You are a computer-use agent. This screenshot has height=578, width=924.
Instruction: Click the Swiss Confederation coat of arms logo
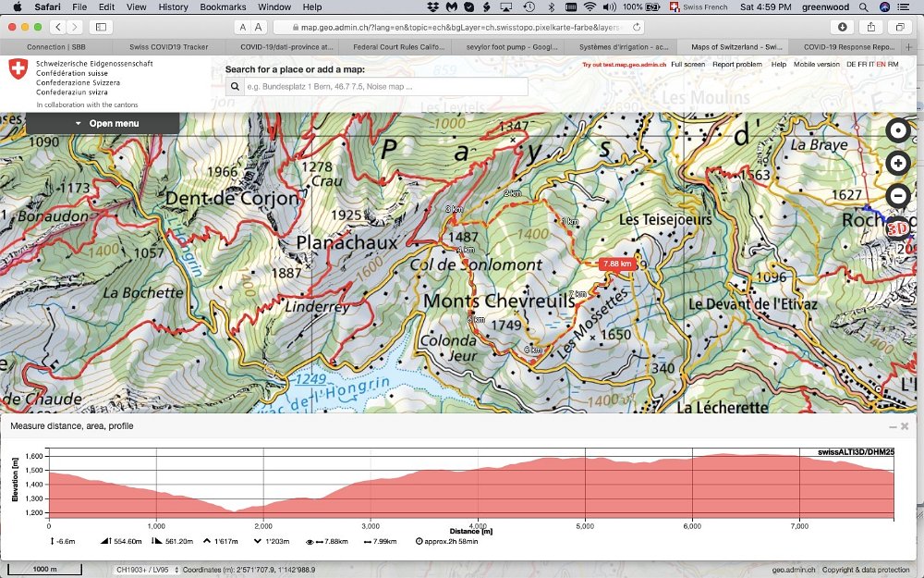pyautogui.click(x=18, y=71)
